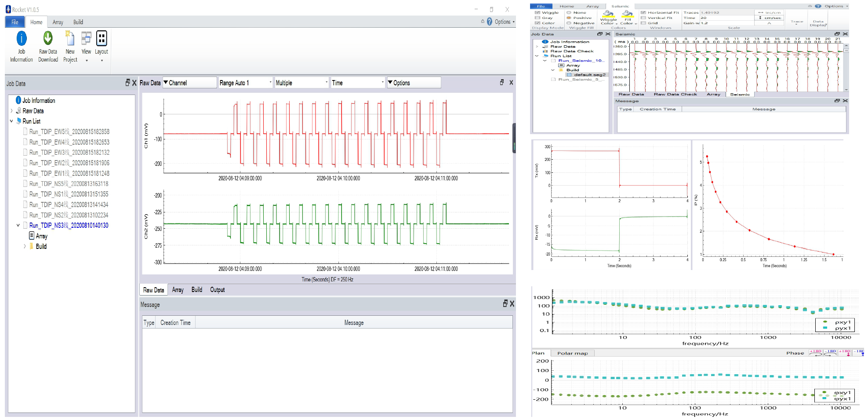Screen dimensions: 868x420
Task: Open Wiggle Color picker in Seismic ribbon
Action: [x=609, y=18]
